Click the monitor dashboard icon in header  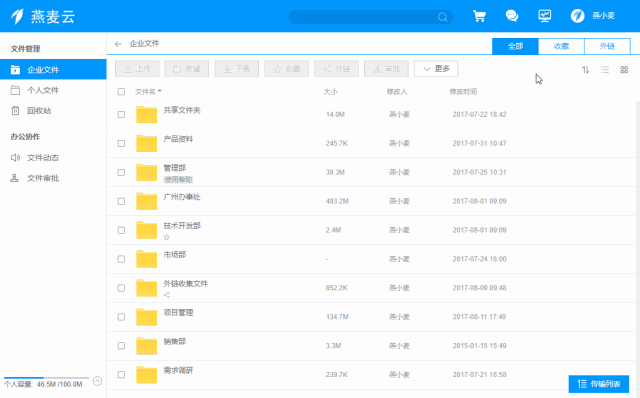pos(544,16)
